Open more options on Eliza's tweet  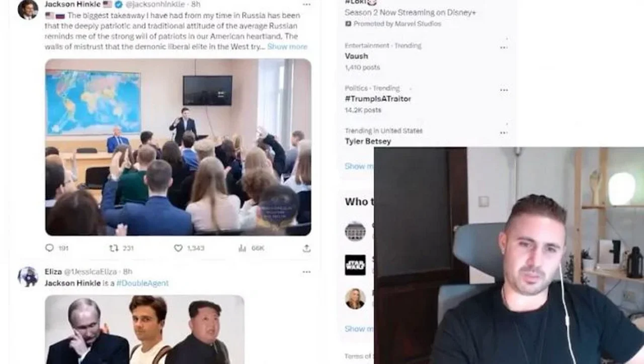pos(306,272)
